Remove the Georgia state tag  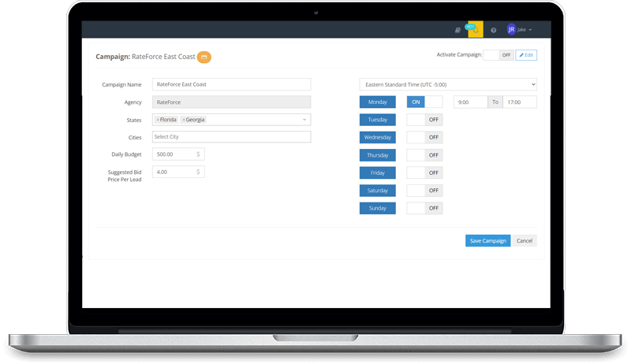pyautogui.click(x=184, y=120)
